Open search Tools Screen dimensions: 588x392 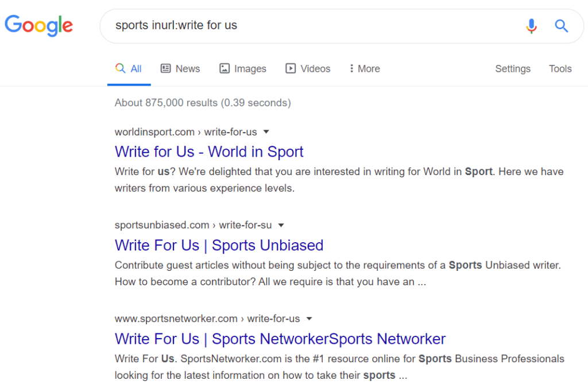[560, 68]
